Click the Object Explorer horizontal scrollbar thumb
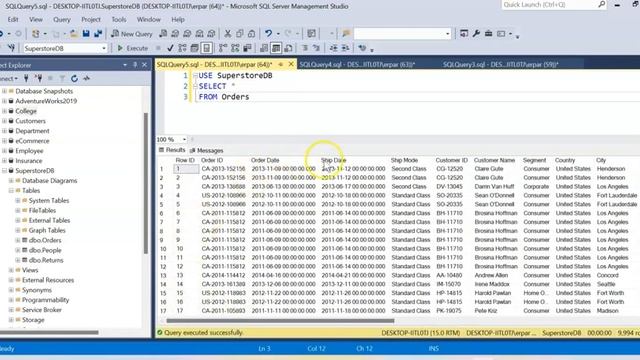The image size is (640, 360). click(49, 332)
